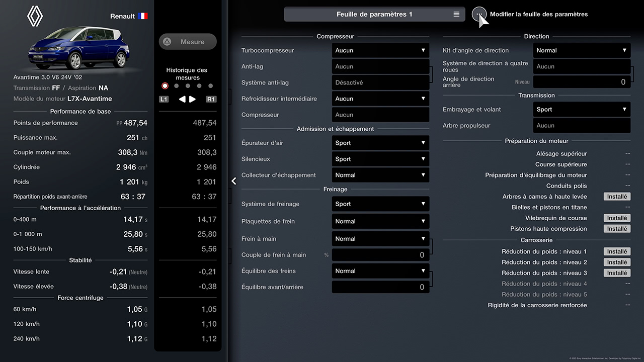Screen dimensions: 644x362
Task: Click the Système anti-lag field
Action: (x=381, y=82)
